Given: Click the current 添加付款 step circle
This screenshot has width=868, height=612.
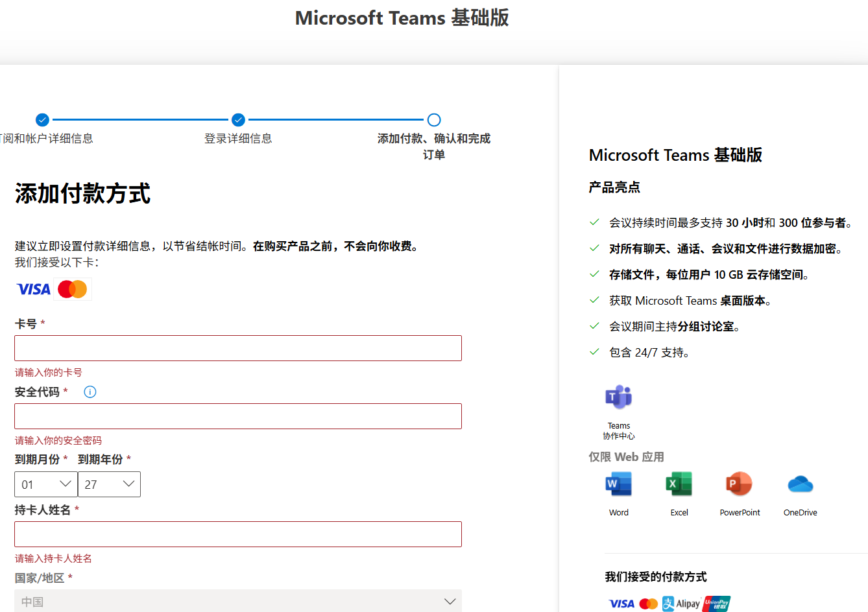Looking at the screenshot, I should 434,120.
